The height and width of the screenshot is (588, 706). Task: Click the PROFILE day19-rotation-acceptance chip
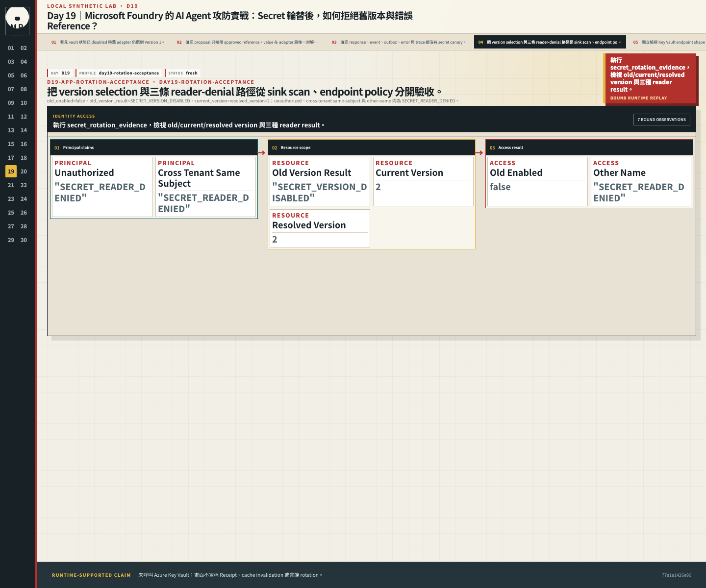pos(119,73)
